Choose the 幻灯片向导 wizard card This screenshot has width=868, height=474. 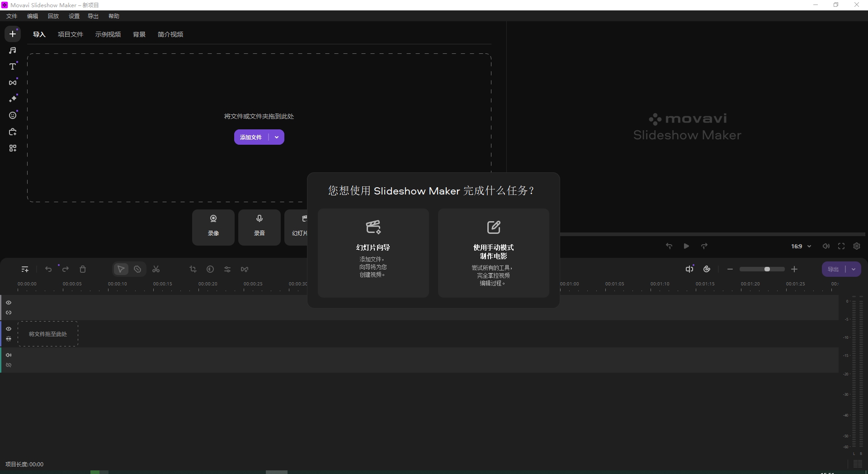click(373, 253)
